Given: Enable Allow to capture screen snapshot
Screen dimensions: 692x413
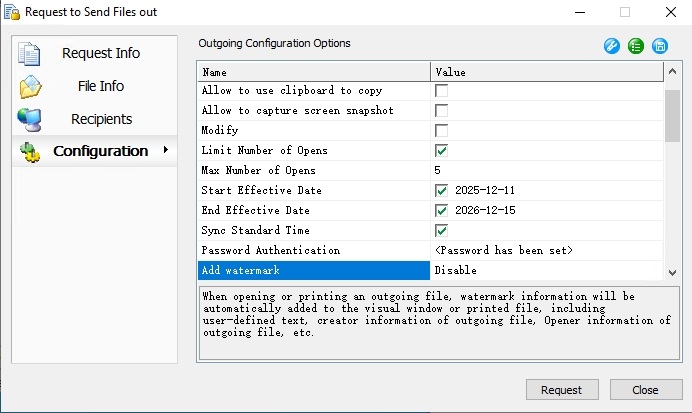Looking at the screenshot, I should tap(441, 110).
